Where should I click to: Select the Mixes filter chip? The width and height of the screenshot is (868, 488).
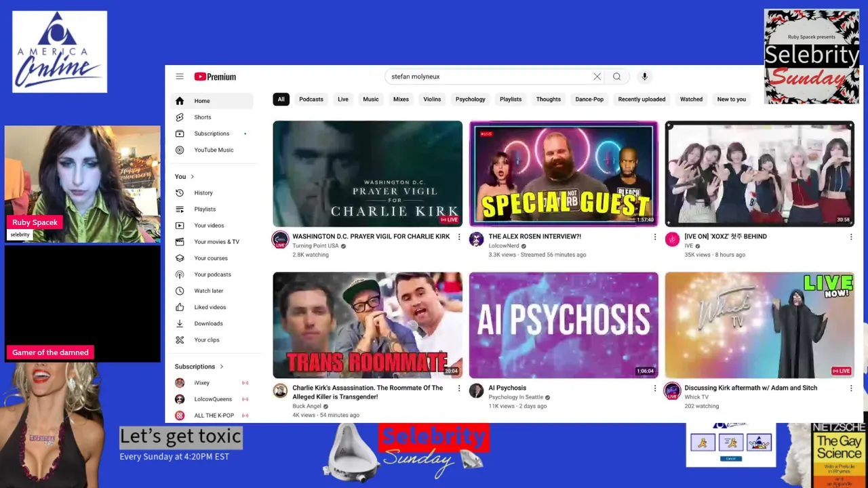pyautogui.click(x=401, y=99)
